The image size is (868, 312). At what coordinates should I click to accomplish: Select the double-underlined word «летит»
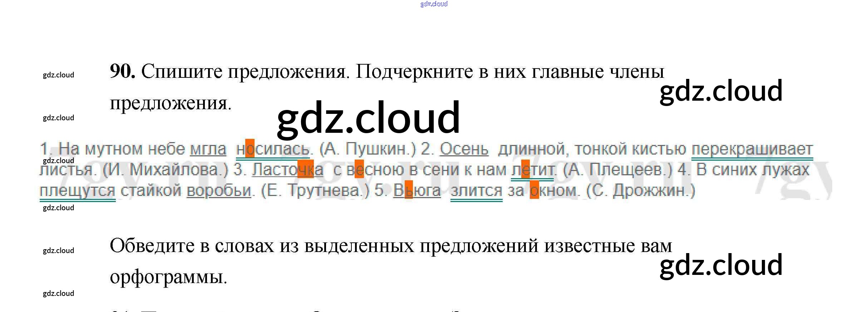(533, 170)
